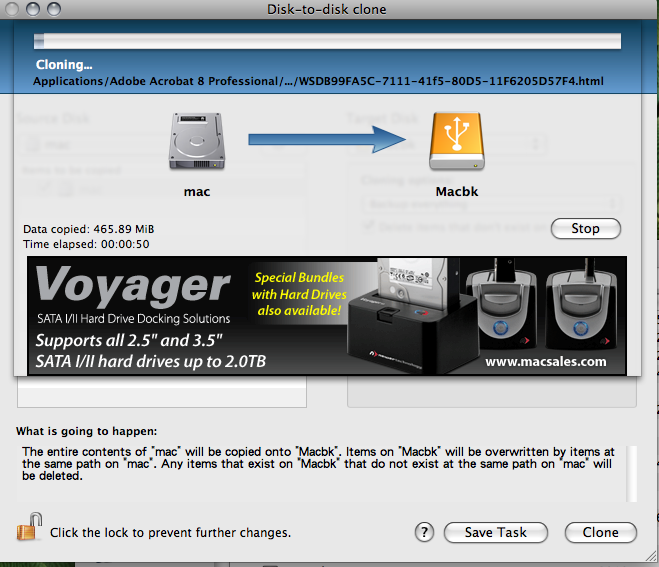This screenshot has width=659, height=567.
Task: Click the scrollbar beside the description text
Action: click(x=632, y=474)
